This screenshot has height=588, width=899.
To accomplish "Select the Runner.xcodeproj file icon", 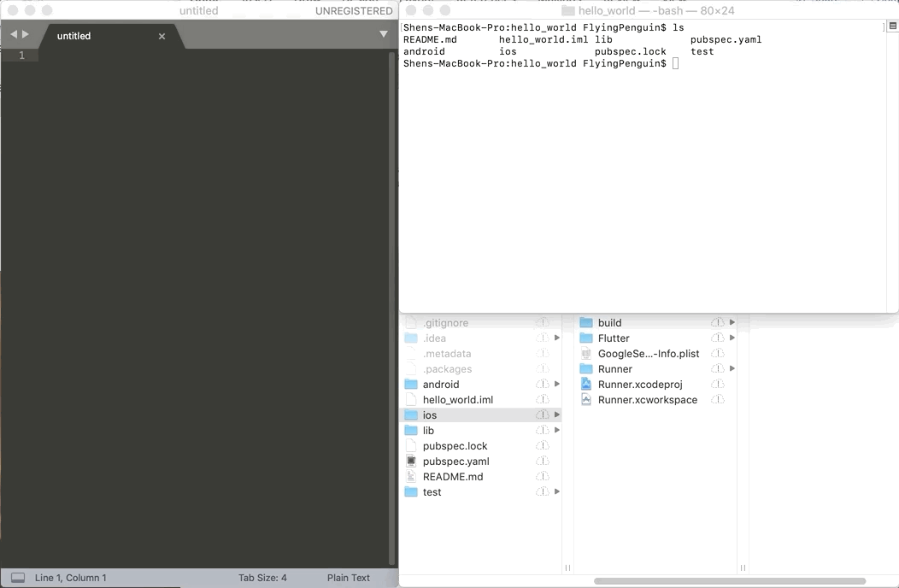I will (586, 385).
